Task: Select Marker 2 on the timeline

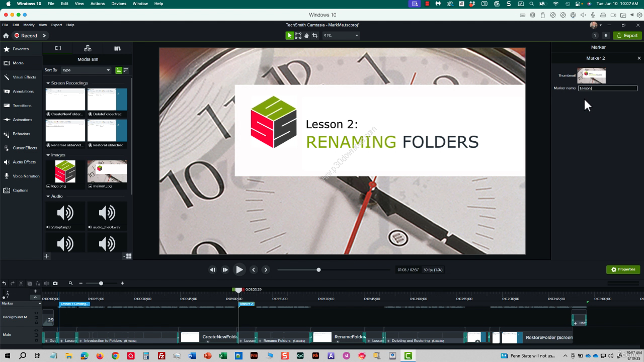Action: 247,304
